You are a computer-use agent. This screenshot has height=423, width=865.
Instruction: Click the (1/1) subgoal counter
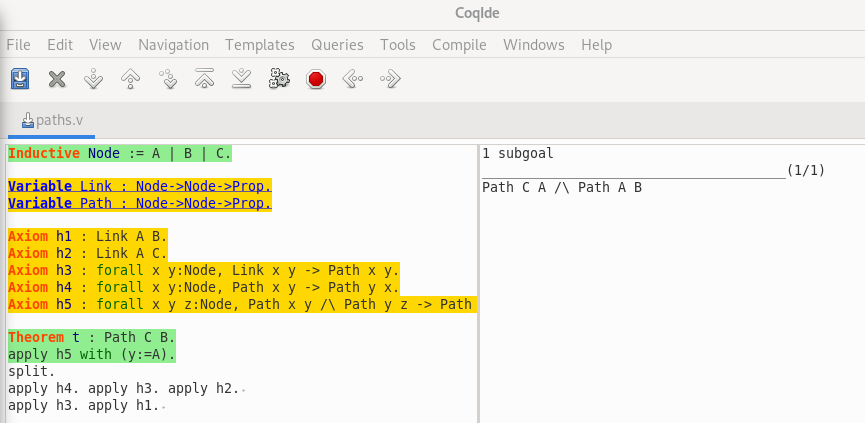(x=806, y=170)
